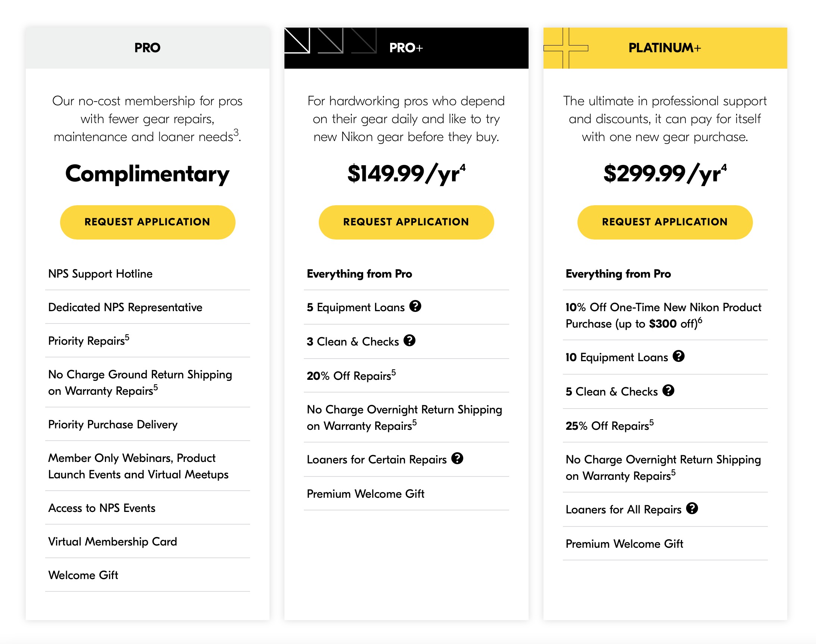Click the cross graphic in Platinum+ header
Viewport: 816px width, 644px height.
coord(566,48)
